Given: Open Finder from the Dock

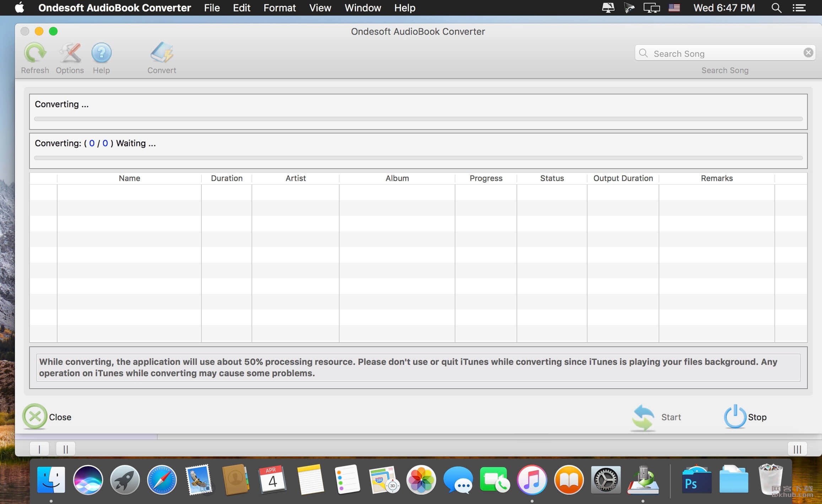Looking at the screenshot, I should coord(51,480).
